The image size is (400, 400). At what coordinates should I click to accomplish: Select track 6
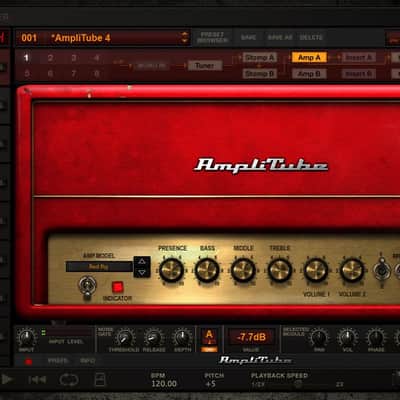(50, 73)
